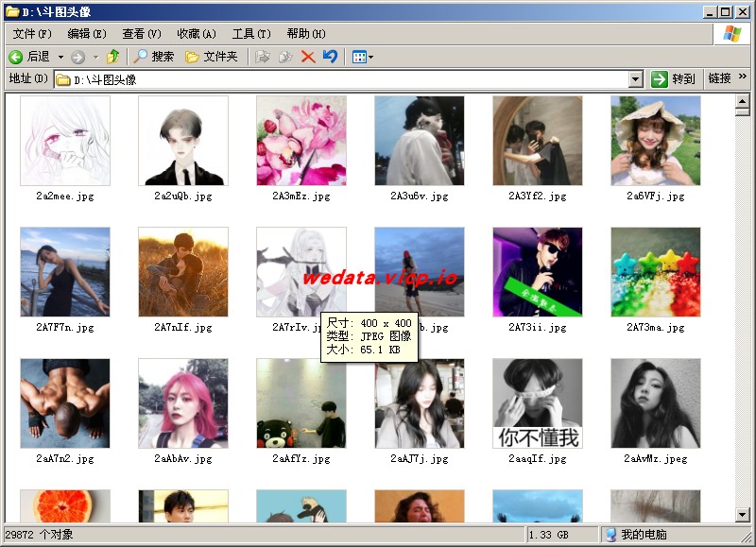Select thumbnail of 2a2uQb.jpg
Screen dimensions: 756x547
point(183,140)
